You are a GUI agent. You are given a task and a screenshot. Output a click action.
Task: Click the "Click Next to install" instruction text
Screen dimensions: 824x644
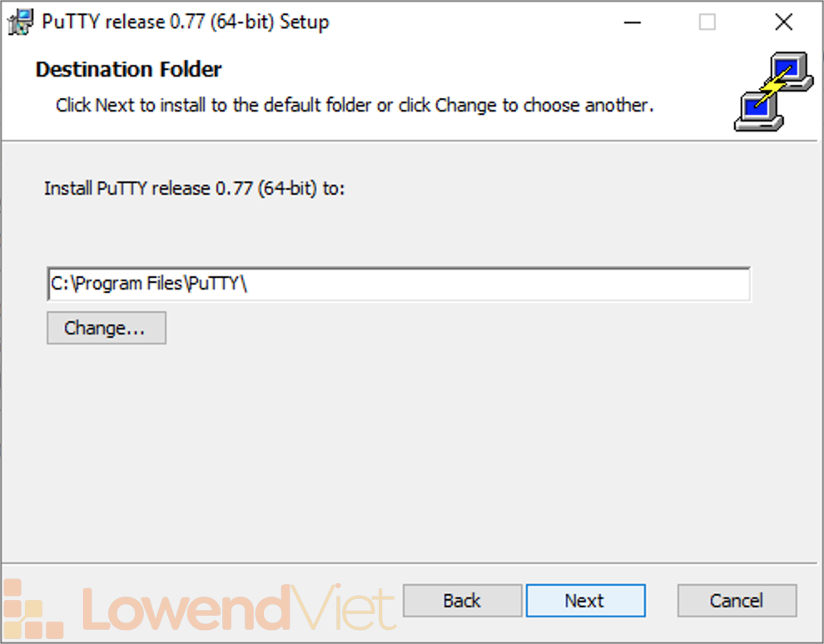click(355, 106)
